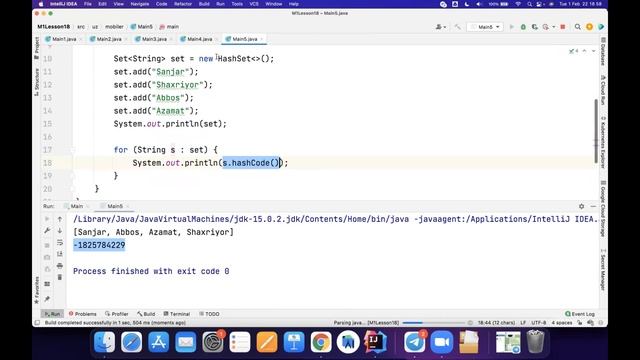The width and height of the screenshot is (640, 360).
Task: Print console output with printer icon
Action: pos(60,266)
